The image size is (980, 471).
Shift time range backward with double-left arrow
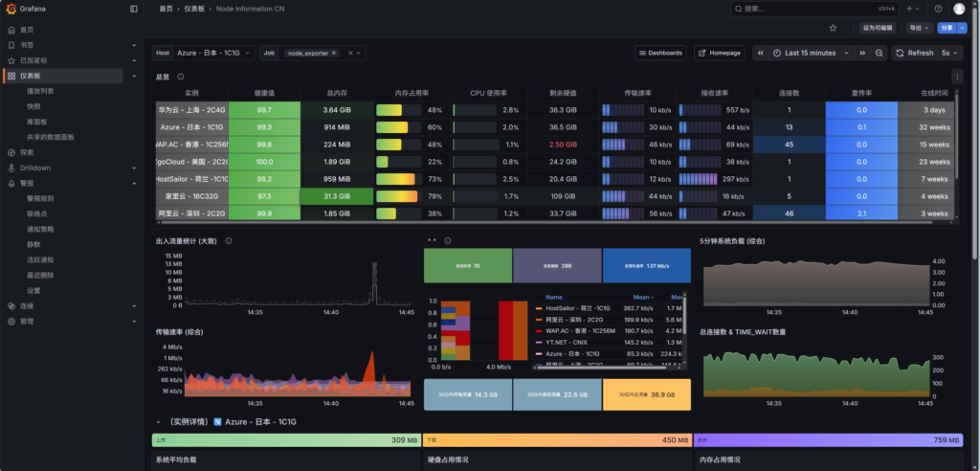tap(761, 54)
